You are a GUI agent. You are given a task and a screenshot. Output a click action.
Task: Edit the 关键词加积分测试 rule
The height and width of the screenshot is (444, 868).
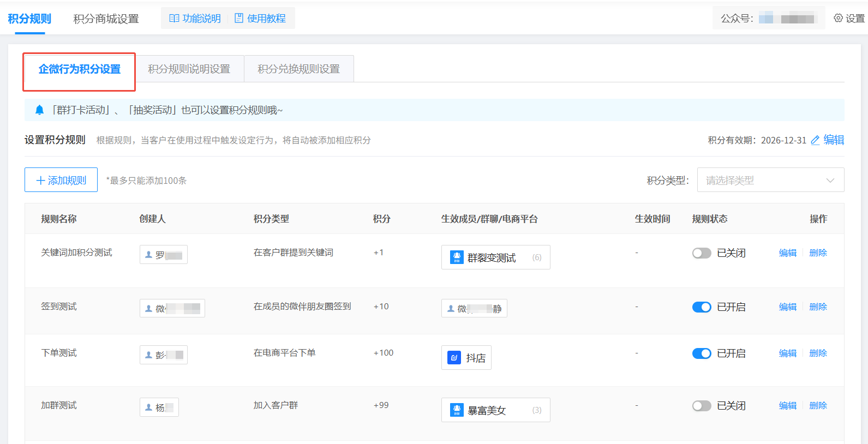point(788,253)
